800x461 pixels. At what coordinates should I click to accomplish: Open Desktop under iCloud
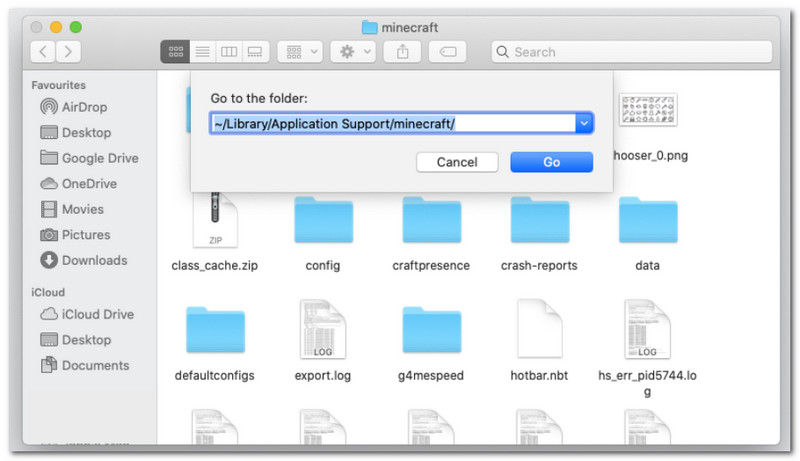tap(76, 340)
